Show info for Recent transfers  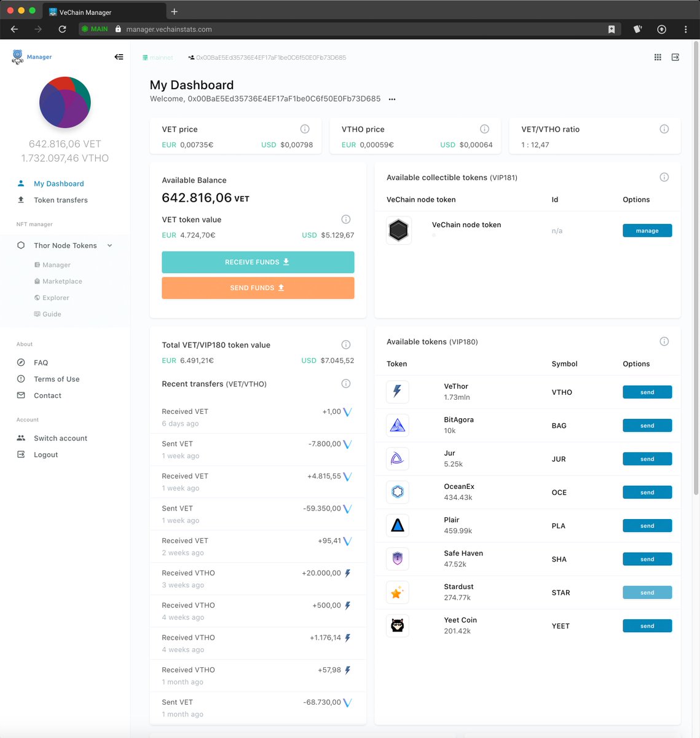346,384
